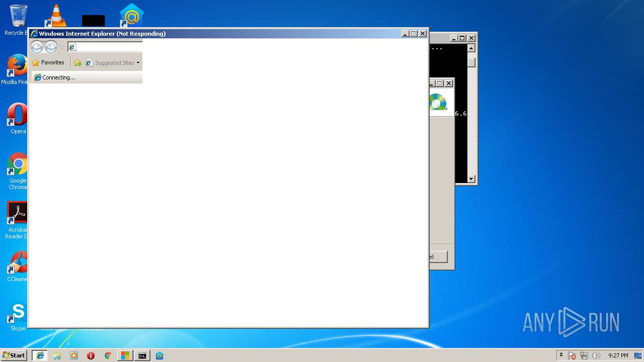Show hidden system tray icons
The width and height of the screenshot is (644, 362).
[x=561, y=355]
